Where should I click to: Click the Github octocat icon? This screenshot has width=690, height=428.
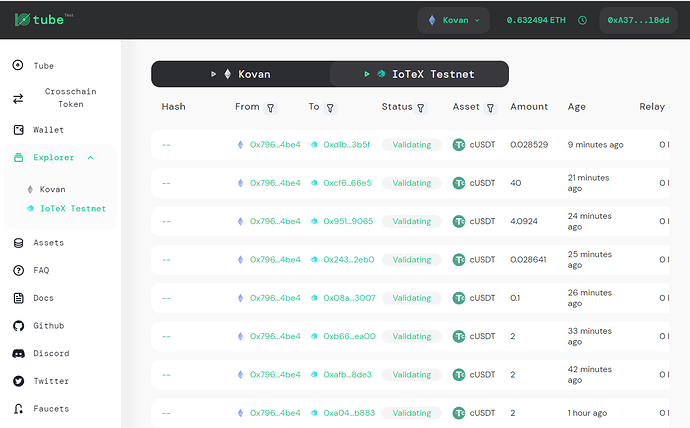point(18,326)
